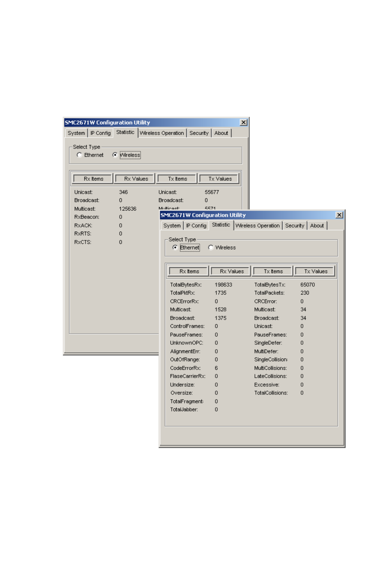Click the UnknownOPC label

(187, 343)
